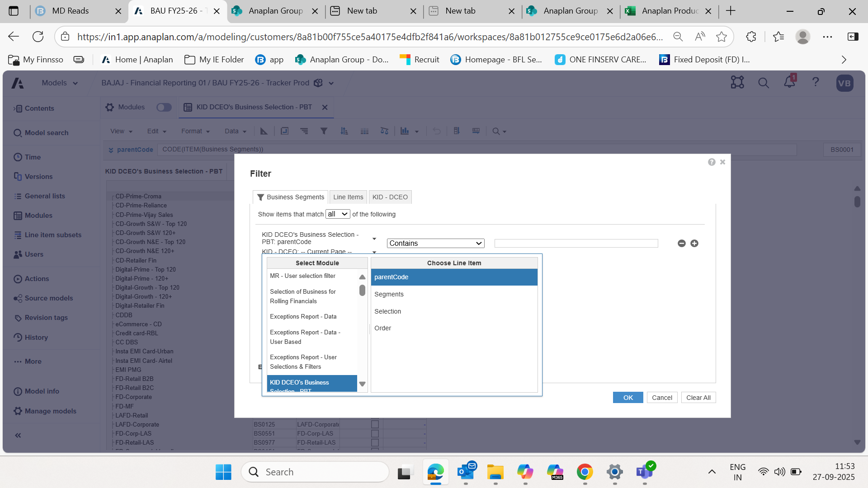Switch to KID - DCEO filter tab
Viewport: 868px width, 488px height.
(390, 197)
